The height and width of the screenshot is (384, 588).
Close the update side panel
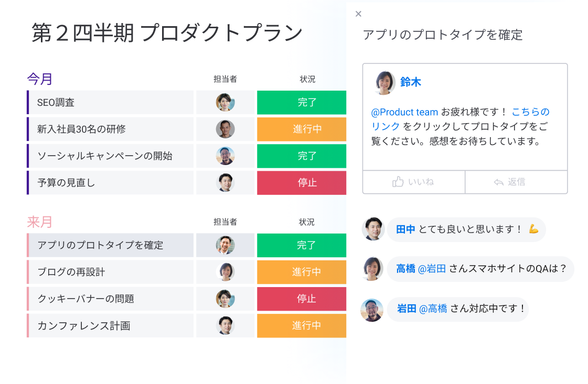tap(358, 14)
